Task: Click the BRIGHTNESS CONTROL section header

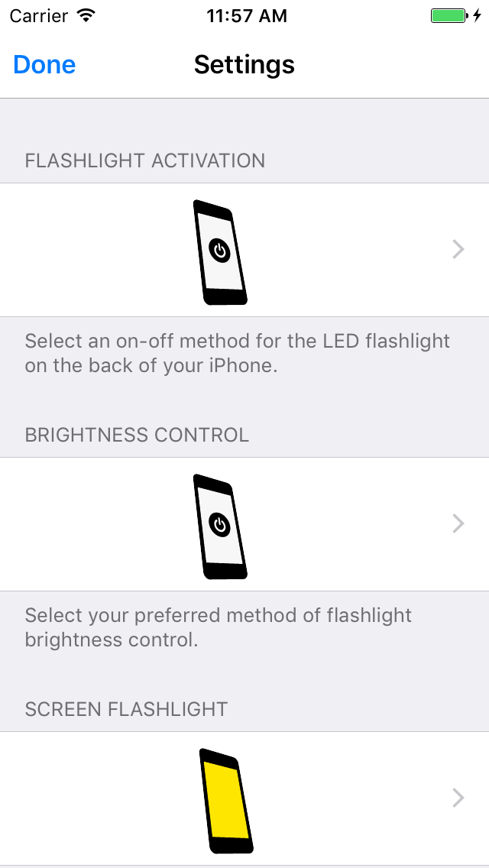Action: pos(137,435)
